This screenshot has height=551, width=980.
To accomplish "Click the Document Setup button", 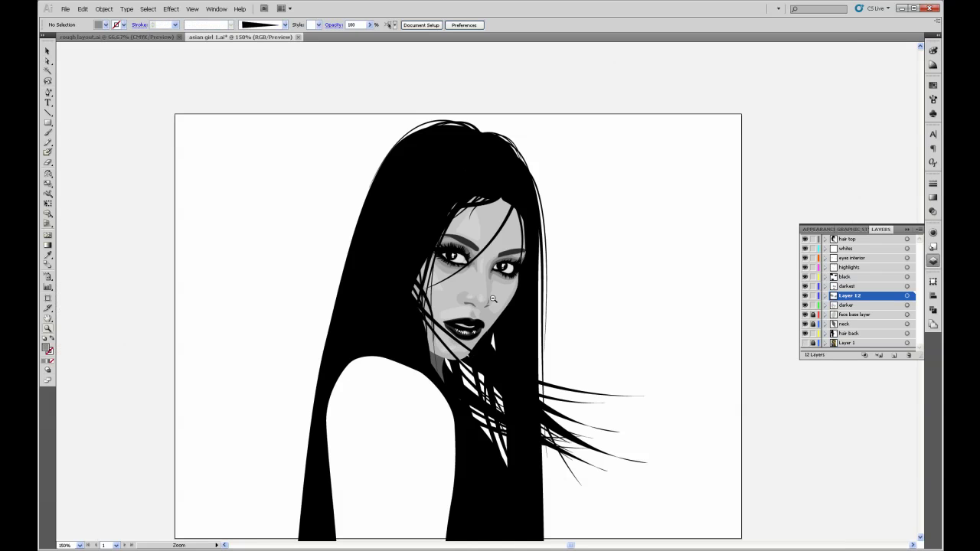I will (x=421, y=24).
